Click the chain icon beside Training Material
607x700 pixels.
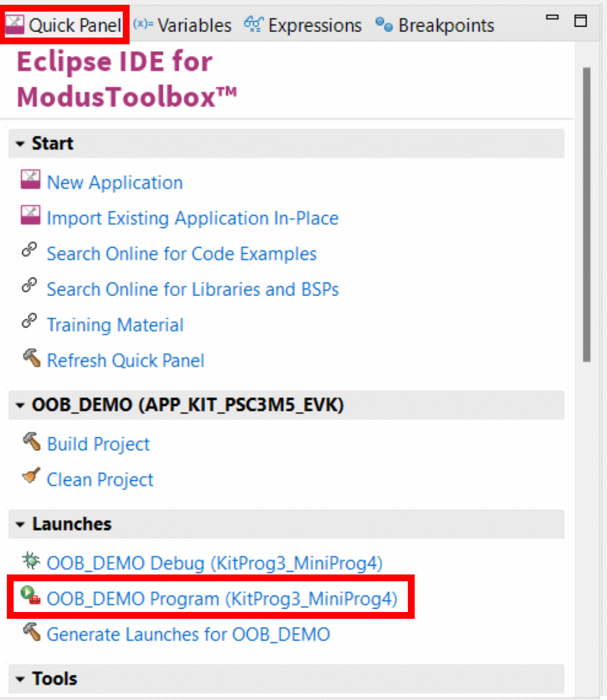29,321
